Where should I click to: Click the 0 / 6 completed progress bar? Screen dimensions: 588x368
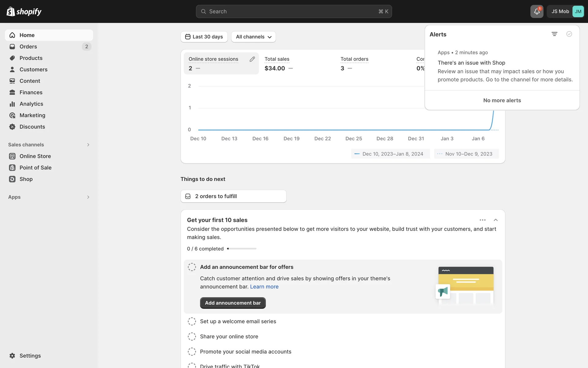click(242, 249)
